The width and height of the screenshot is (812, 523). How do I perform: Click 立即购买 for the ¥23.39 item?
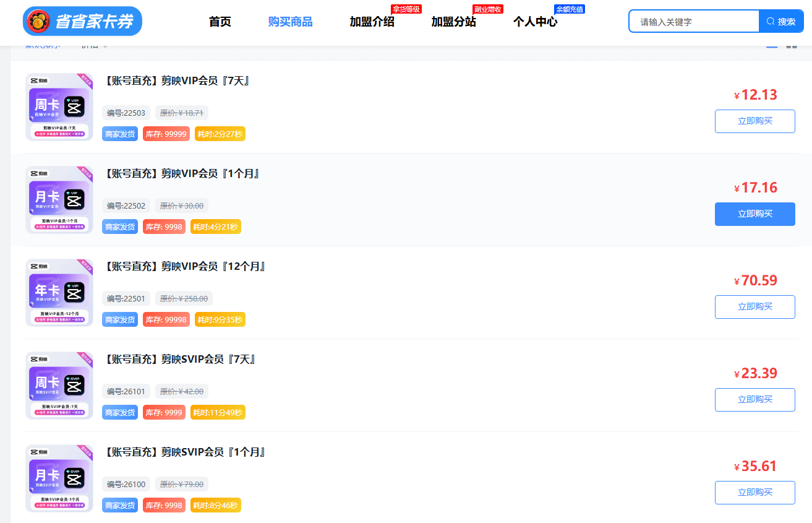coord(754,400)
